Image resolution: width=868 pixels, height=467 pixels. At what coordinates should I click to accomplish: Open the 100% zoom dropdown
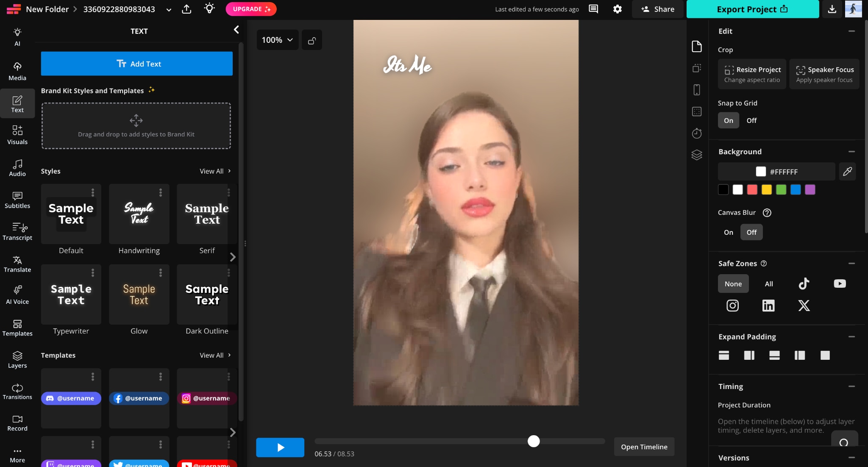coord(277,40)
